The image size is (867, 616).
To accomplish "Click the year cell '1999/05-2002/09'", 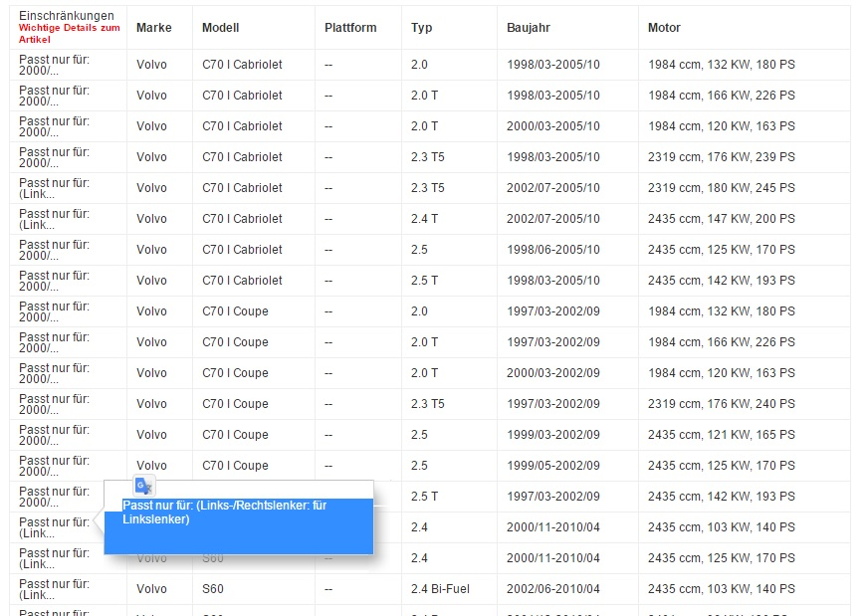I will click(x=552, y=466).
